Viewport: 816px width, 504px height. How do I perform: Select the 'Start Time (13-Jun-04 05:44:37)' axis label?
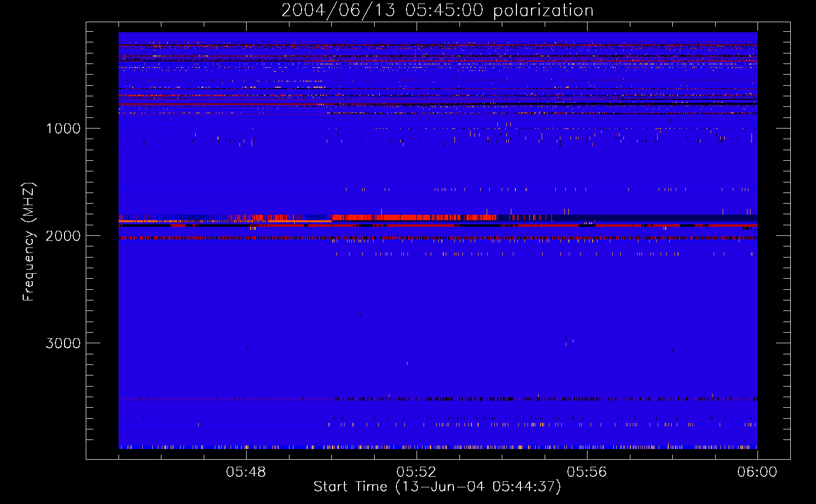coord(437,487)
